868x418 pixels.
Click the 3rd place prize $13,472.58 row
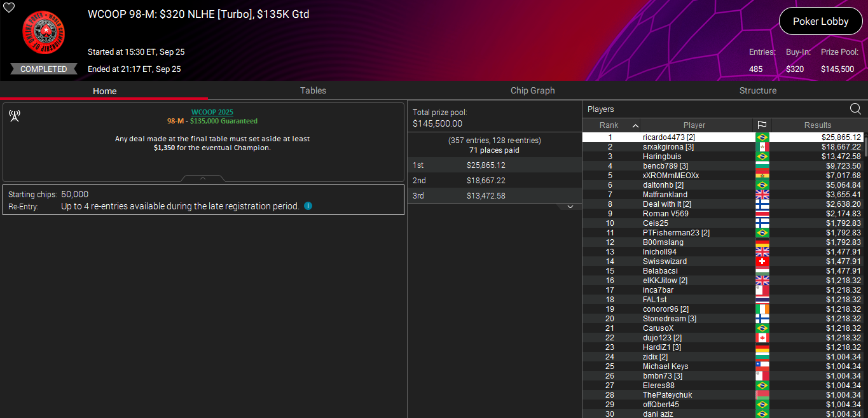(495, 196)
